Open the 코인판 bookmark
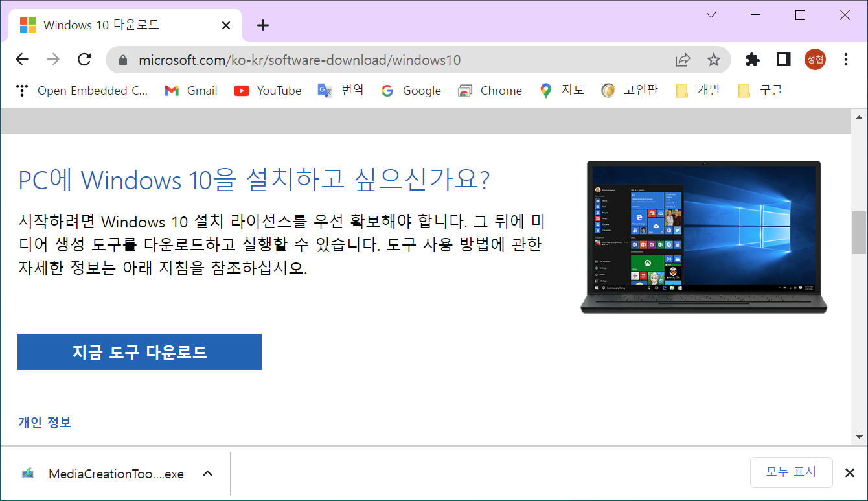Viewport: 868px width, 501px height. pyautogui.click(x=629, y=91)
